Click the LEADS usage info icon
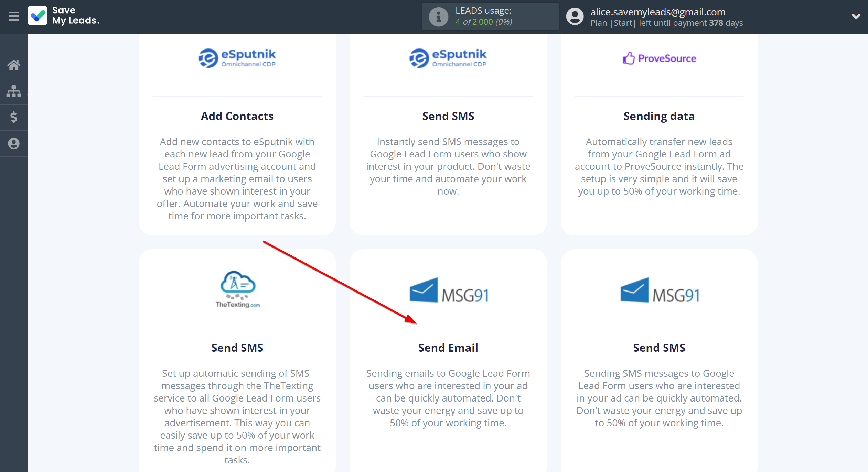This screenshot has width=868, height=472. pyautogui.click(x=438, y=17)
